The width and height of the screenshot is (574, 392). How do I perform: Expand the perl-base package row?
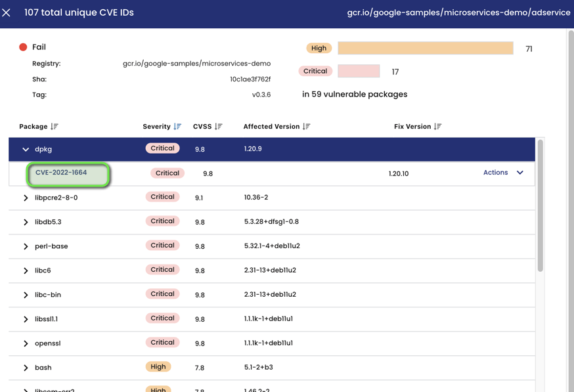click(26, 246)
